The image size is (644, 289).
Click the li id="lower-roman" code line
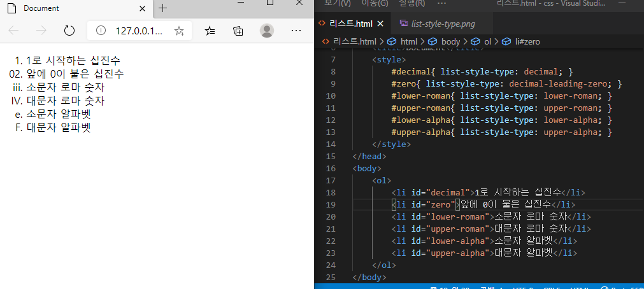click(491, 216)
